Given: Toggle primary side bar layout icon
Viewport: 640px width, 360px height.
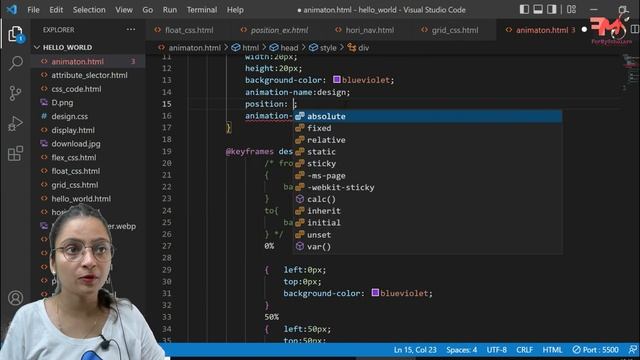Looking at the screenshot, I should pyautogui.click(x=524, y=9).
